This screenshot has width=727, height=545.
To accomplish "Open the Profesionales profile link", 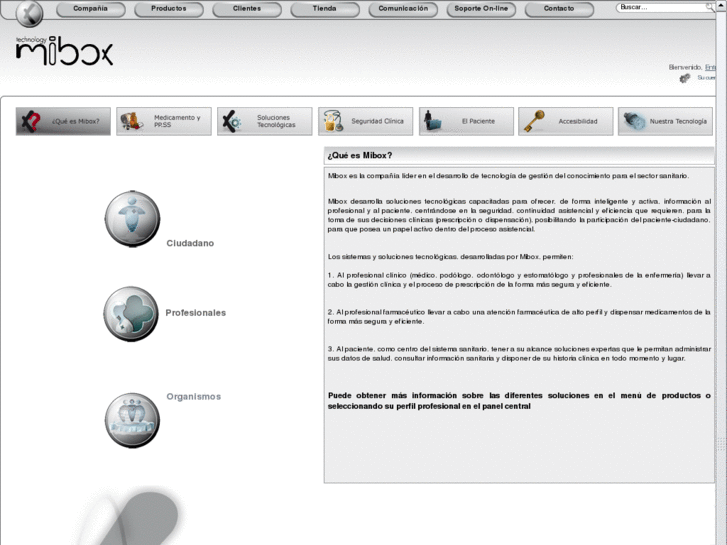I will click(x=196, y=313).
